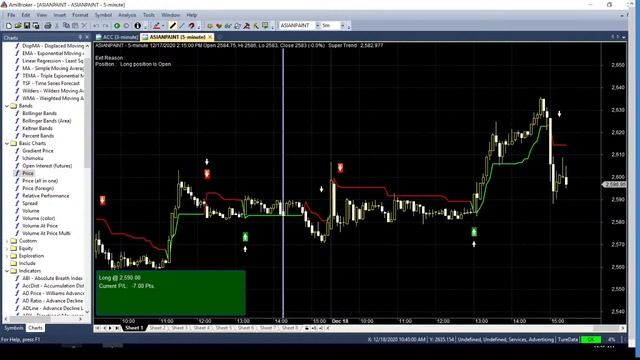Switch to Sheet 8
Screen dimensions: 640x360
point(289,328)
